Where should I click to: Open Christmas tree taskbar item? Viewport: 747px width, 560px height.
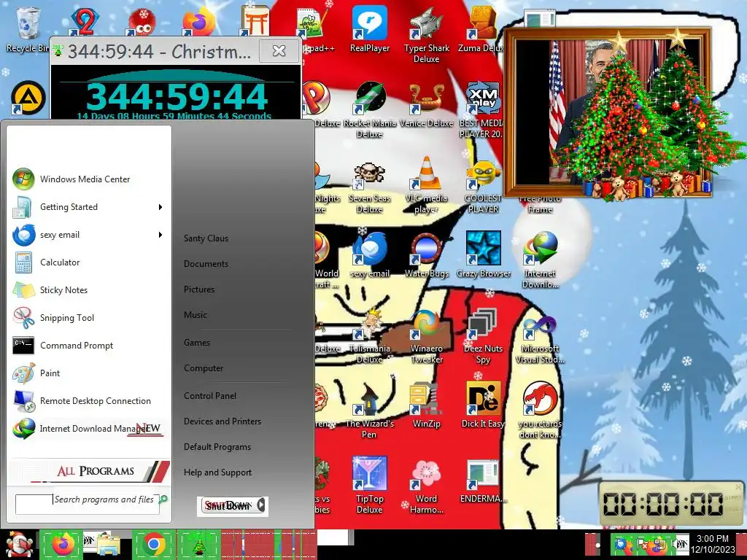click(198, 544)
